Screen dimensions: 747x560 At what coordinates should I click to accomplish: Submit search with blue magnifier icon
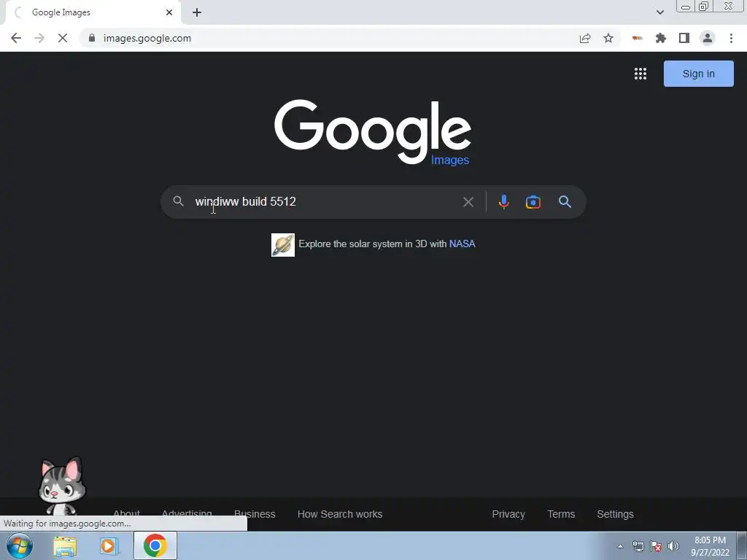[x=565, y=202]
